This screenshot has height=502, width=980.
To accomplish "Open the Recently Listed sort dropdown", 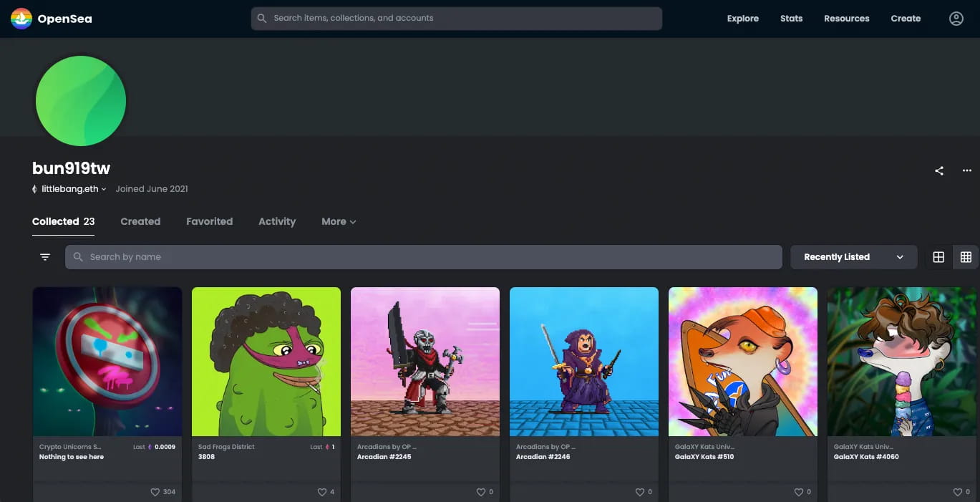I will click(854, 257).
